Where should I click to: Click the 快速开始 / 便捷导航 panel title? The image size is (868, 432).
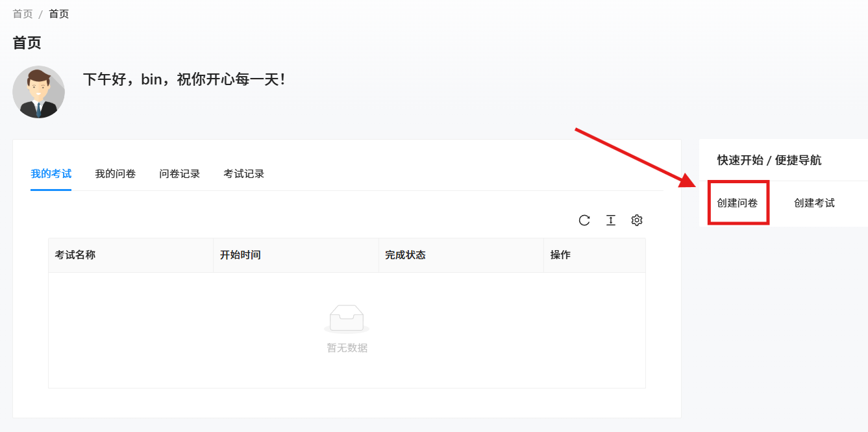tap(769, 160)
